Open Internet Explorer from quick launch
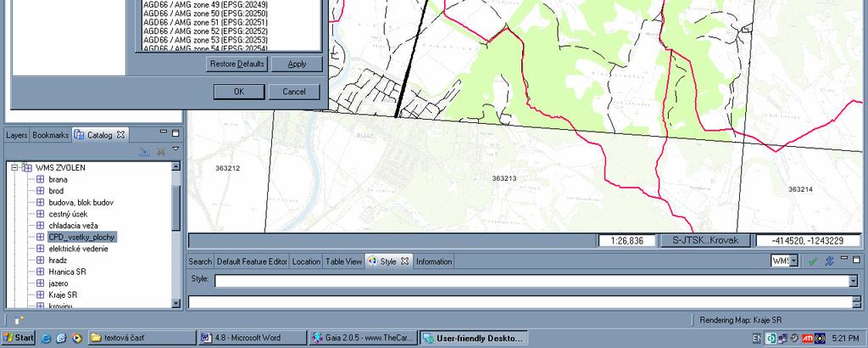This screenshot has height=348, width=868. click(46, 338)
